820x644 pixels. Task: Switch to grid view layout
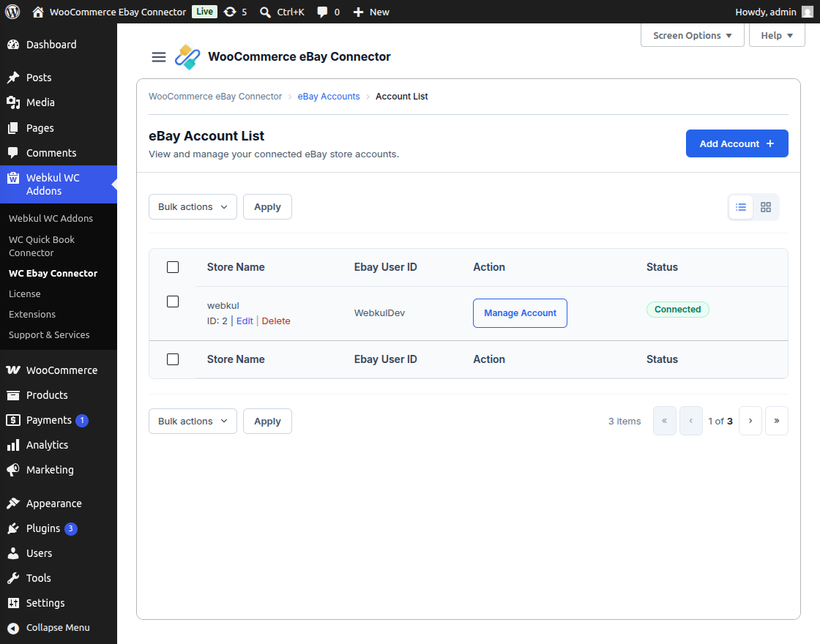(766, 207)
